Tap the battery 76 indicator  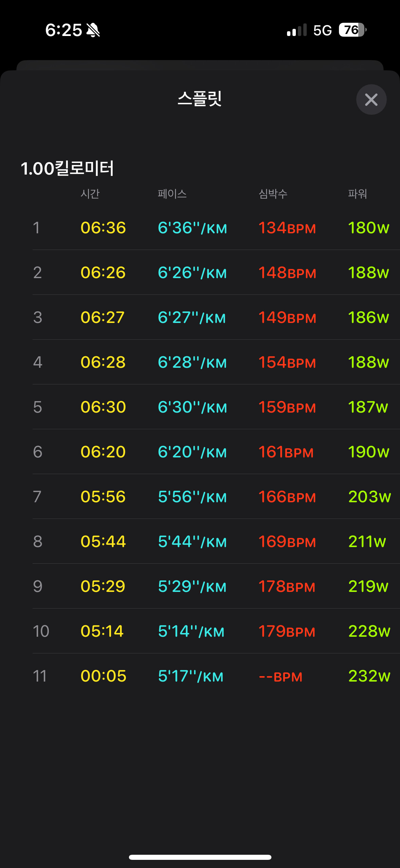click(353, 30)
